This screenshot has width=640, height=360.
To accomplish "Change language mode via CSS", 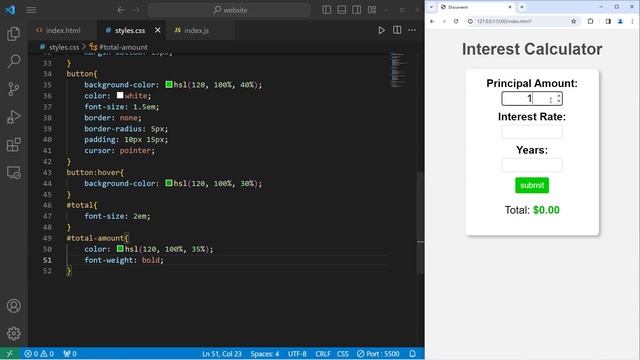I will pyautogui.click(x=342, y=353).
